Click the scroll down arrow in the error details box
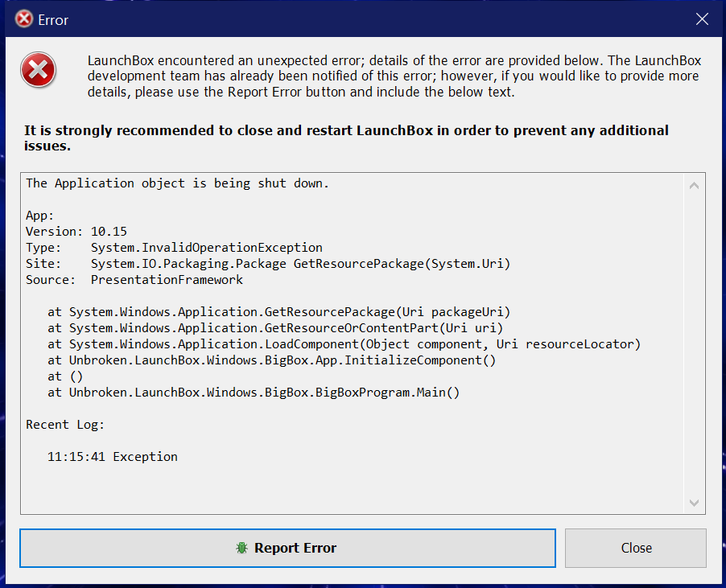The image size is (726, 588). click(x=694, y=503)
